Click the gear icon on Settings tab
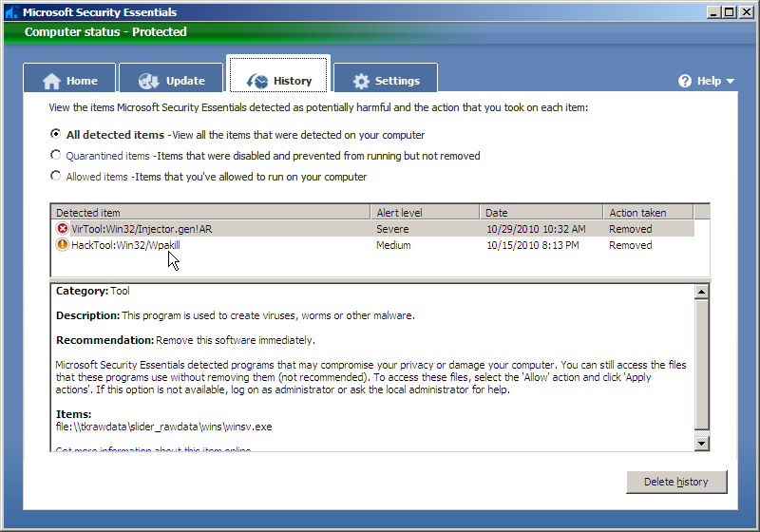760x532 pixels. click(361, 81)
